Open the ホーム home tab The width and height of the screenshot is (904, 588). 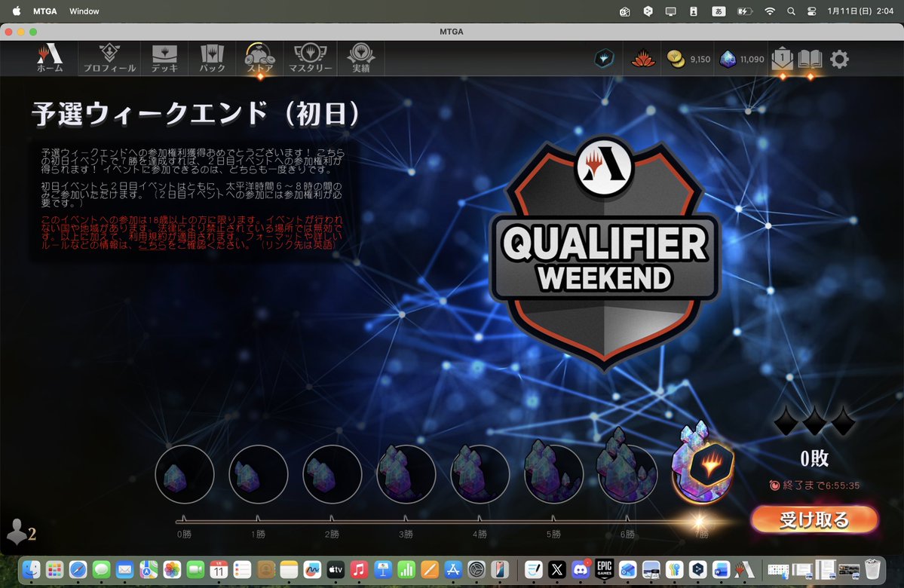(x=50, y=58)
